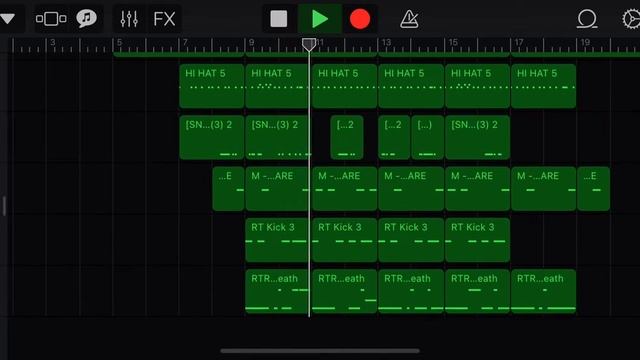The image size is (640, 360).
Task: Open the sound browser speech-bubble note icon
Action: point(87,19)
